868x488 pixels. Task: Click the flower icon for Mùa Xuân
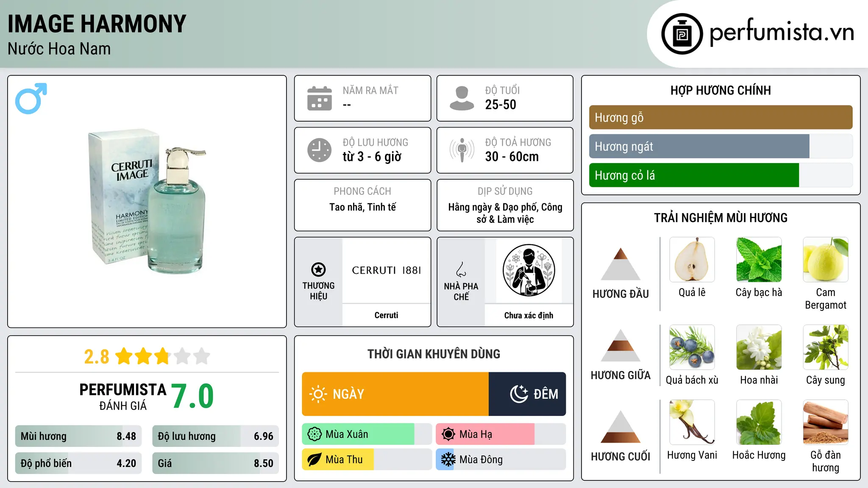[x=314, y=434]
